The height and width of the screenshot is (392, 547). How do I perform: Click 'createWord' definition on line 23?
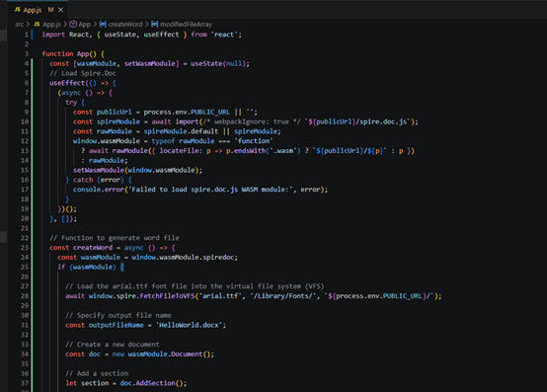(x=93, y=248)
